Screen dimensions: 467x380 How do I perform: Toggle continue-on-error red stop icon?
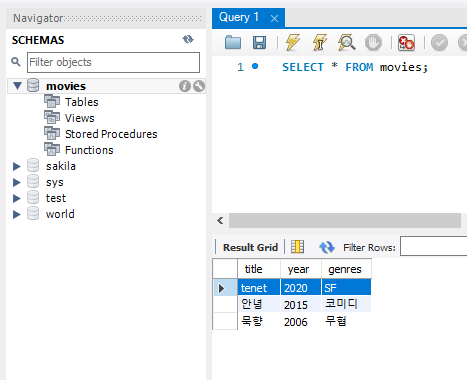tap(406, 43)
